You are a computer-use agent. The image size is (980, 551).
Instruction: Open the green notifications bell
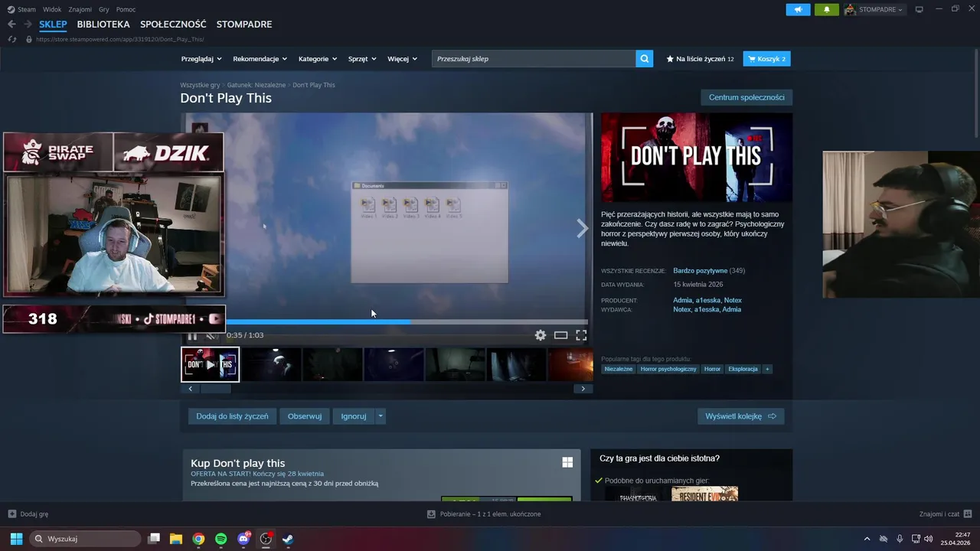pyautogui.click(x=827, y=9)
